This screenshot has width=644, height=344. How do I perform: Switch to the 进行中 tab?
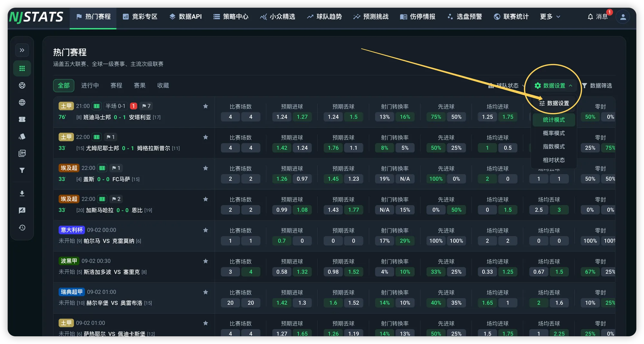(90, 86)
